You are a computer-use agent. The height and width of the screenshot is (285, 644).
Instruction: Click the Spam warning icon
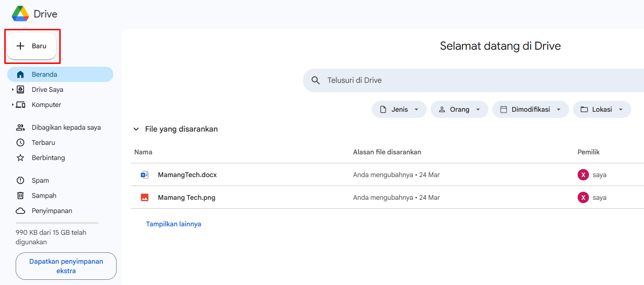tap(20, 180)
